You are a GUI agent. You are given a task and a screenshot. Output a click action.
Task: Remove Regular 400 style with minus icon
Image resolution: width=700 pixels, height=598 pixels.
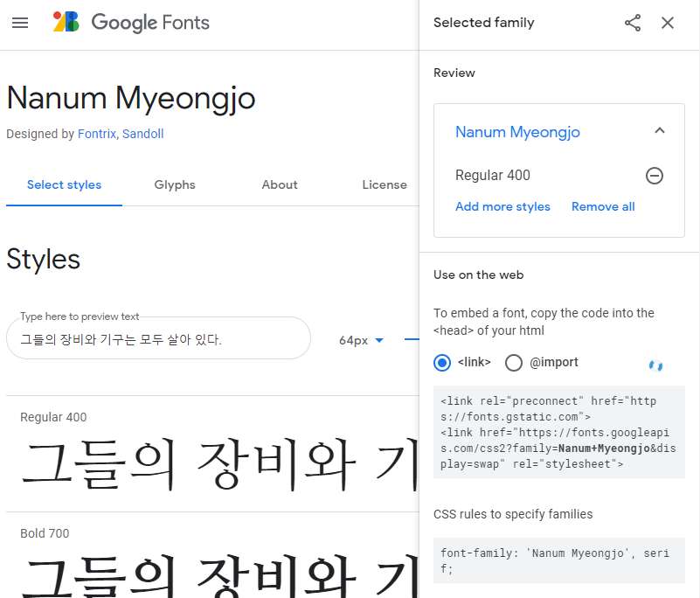(654, 176)
